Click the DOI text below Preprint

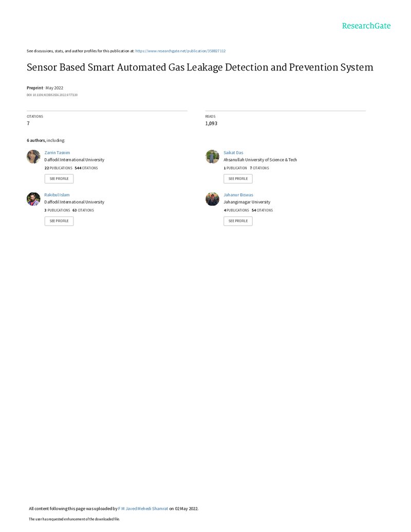[52, 95]
